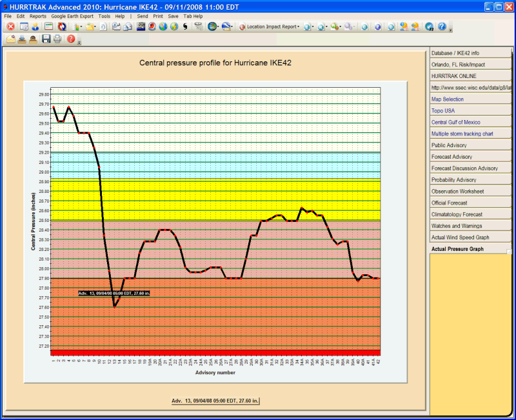
Task: Click the tornado storm icon in toolbar
Action: 198,26
